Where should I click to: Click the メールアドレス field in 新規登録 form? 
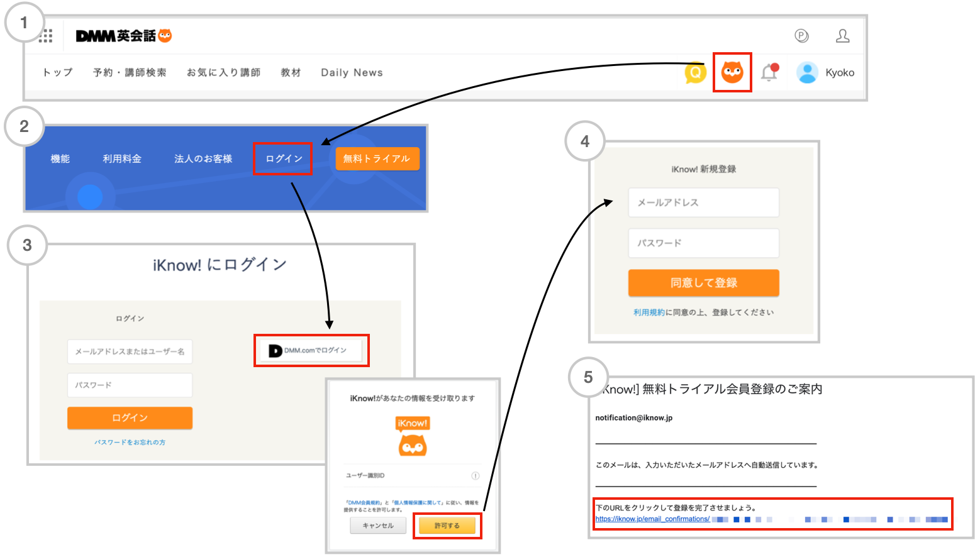pos(703,202)
